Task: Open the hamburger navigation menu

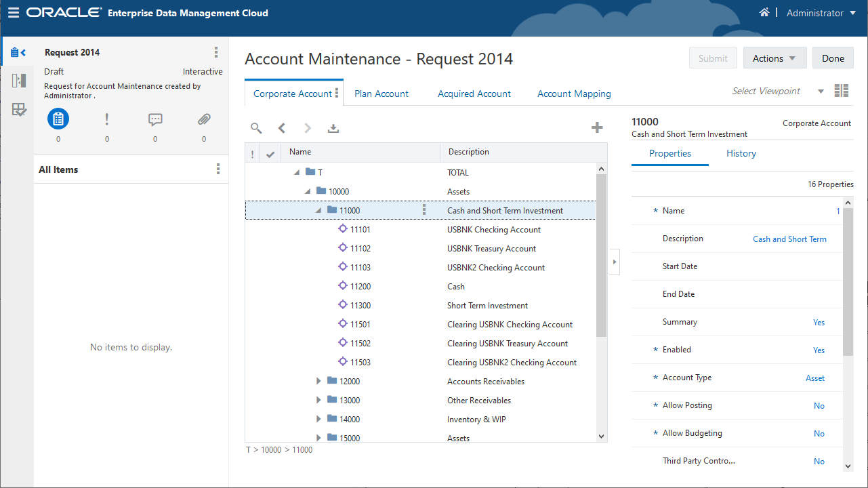Action: [14, 13]
